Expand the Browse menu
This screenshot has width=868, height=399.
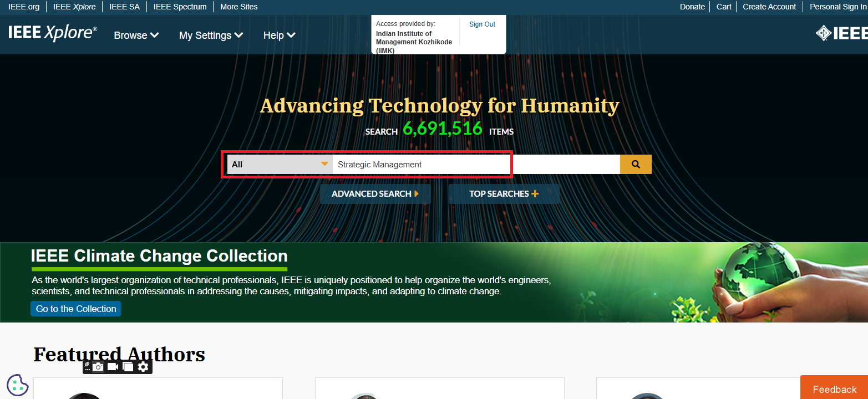(x=136, y=35)
